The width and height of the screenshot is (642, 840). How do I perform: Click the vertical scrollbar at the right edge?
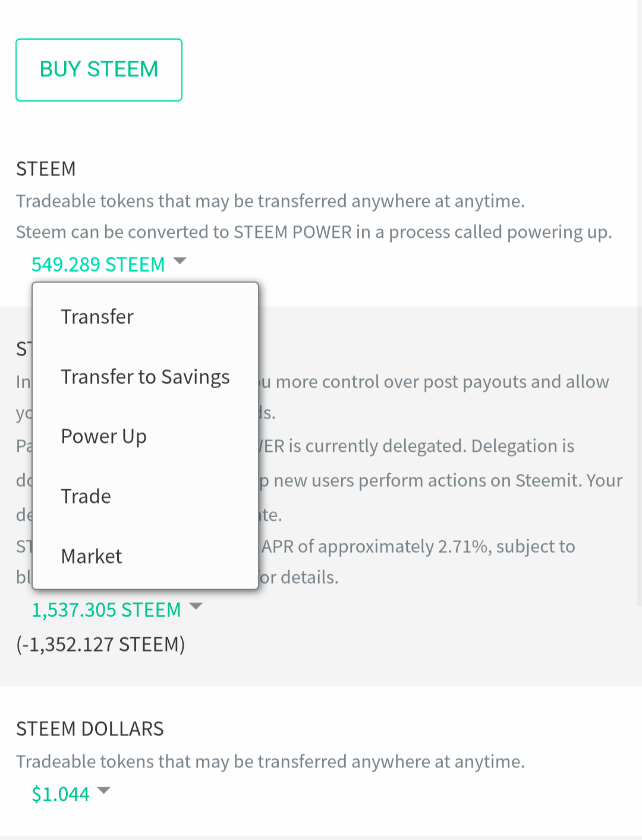640,303
